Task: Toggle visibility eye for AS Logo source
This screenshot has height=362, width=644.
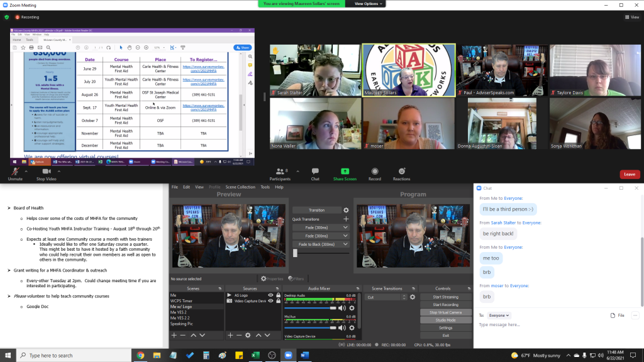Action: point(270,295)
